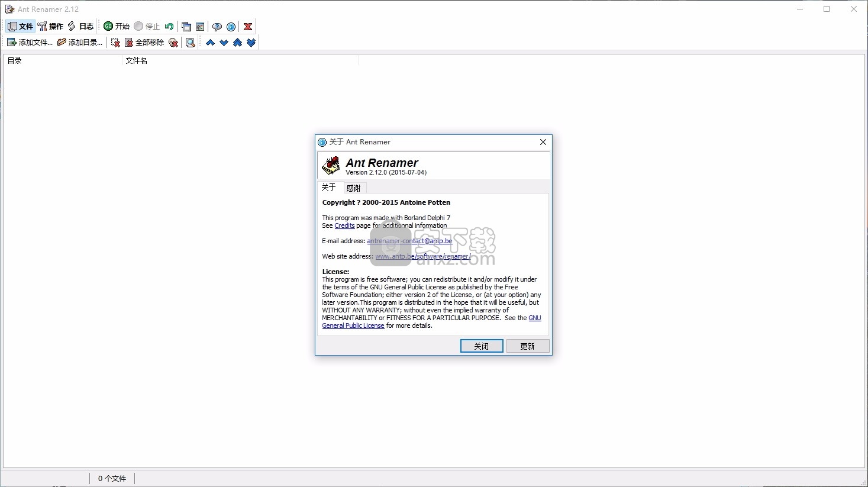Click the blue info About icon in the toolbar

click(231, 26)
